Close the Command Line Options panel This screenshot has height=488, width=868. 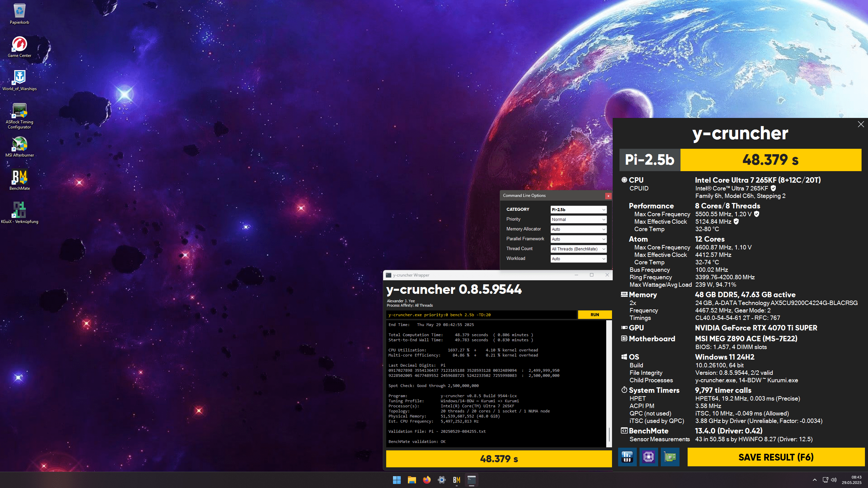[608, 196]
